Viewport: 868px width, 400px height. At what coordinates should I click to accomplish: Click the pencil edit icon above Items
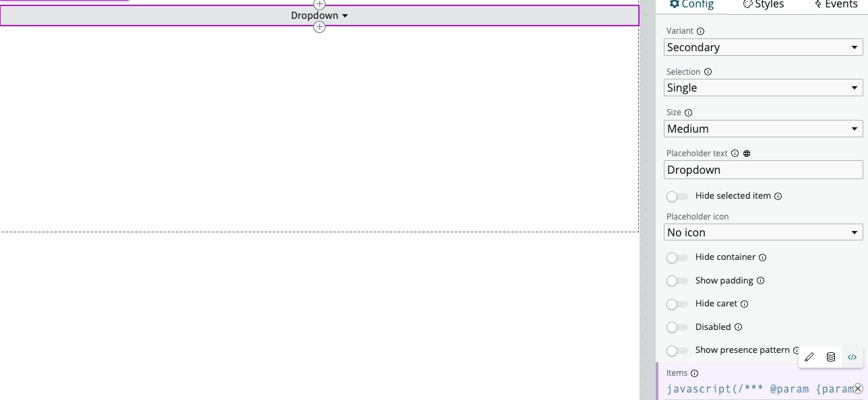(809, 358)
